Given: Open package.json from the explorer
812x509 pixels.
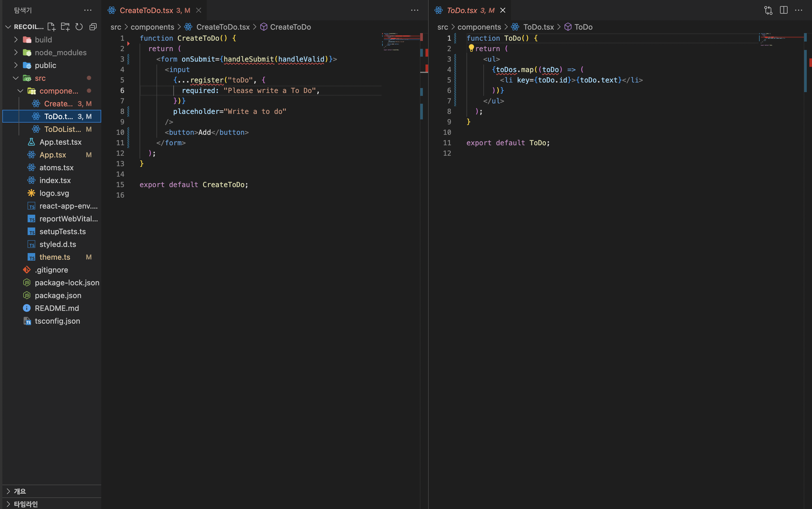Looking at the screenshot, I should [58, 295].
